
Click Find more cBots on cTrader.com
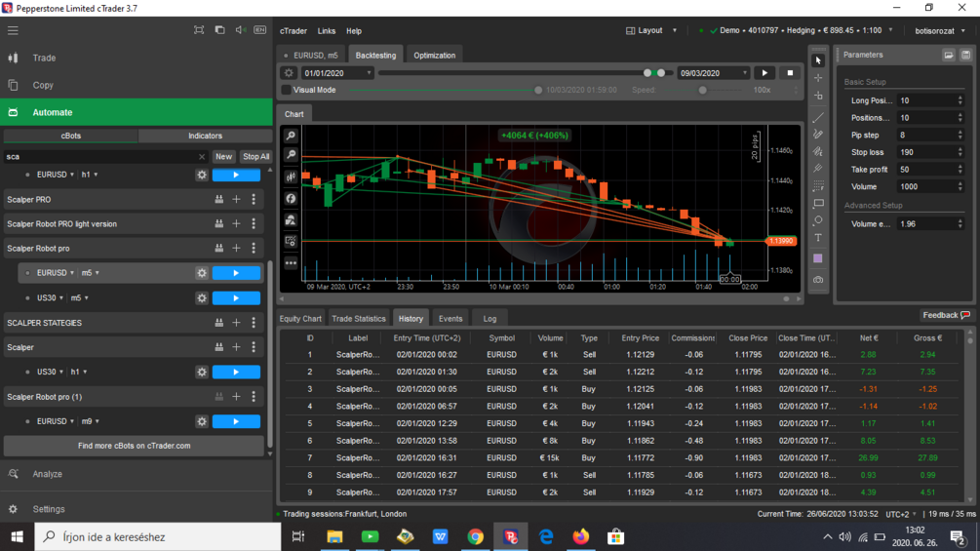pos(134,446)
